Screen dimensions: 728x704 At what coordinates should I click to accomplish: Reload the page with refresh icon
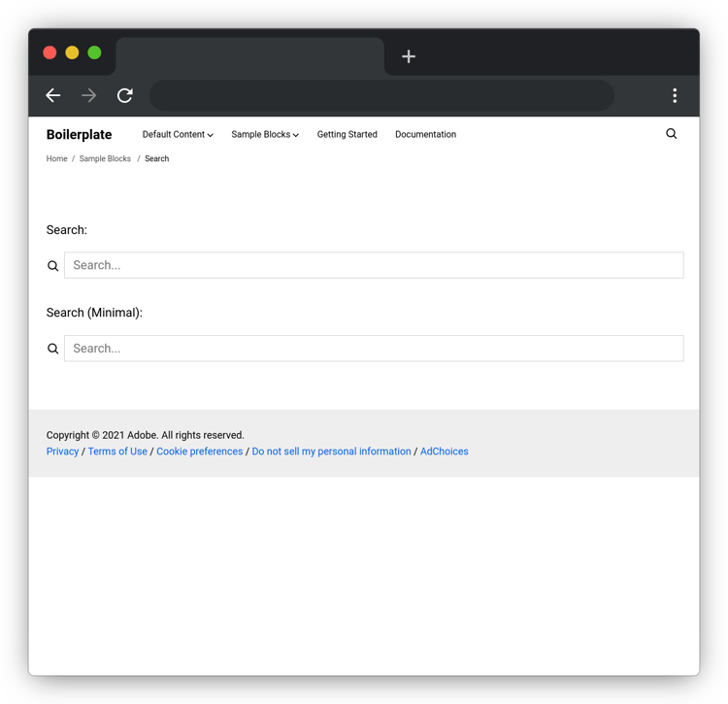coord(125,96)
